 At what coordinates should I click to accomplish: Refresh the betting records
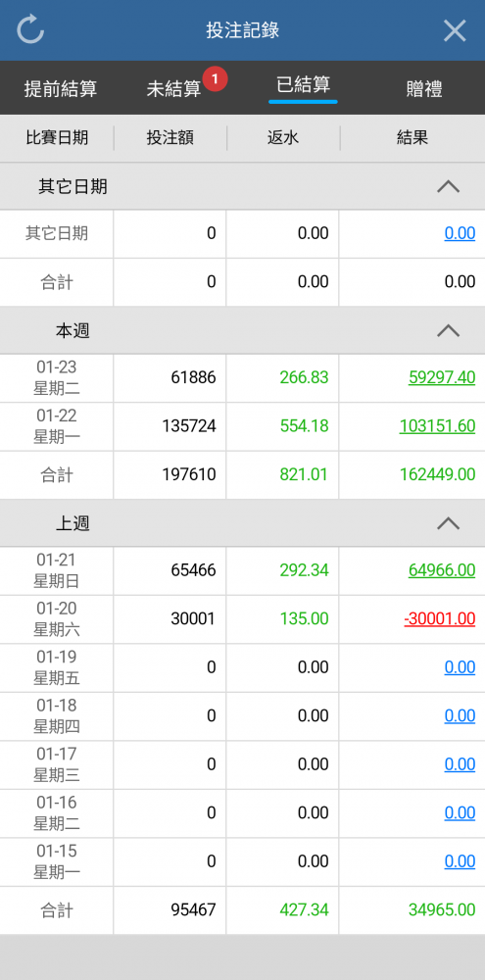(x=30, y=29)
